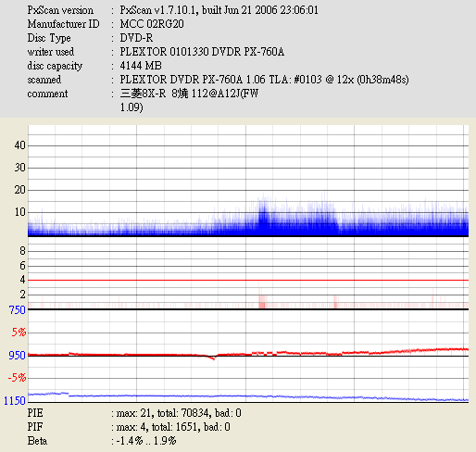This screenshot has height=452, width=476.
Task: Select the scanned drive info line
Action: click(264, 80)
